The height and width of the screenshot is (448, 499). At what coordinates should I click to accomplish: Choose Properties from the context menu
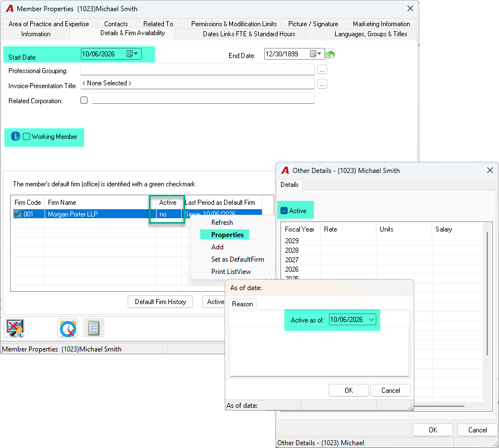227,235
